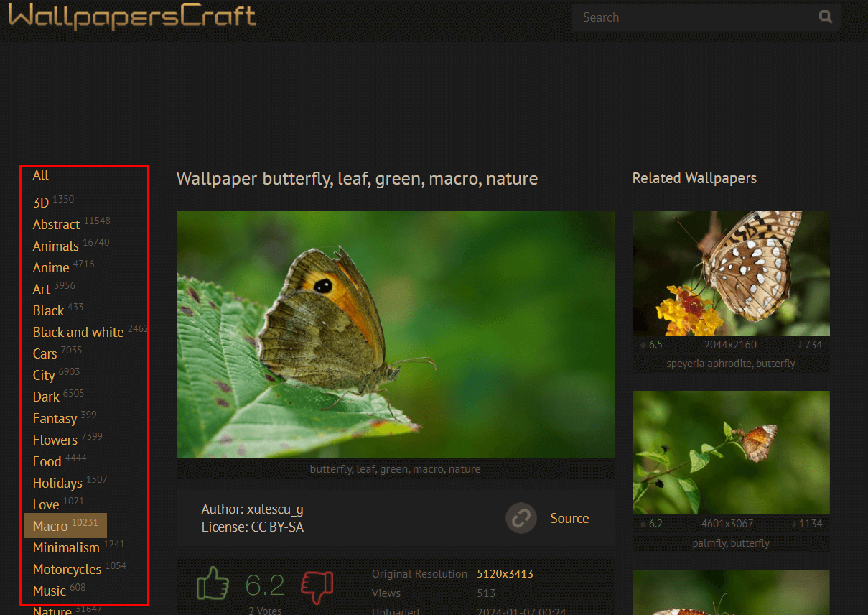Image resolution: width=868 pixels, height=615 pixels.
Task: Open the Motorcycles category
Action: coord(67,569)
